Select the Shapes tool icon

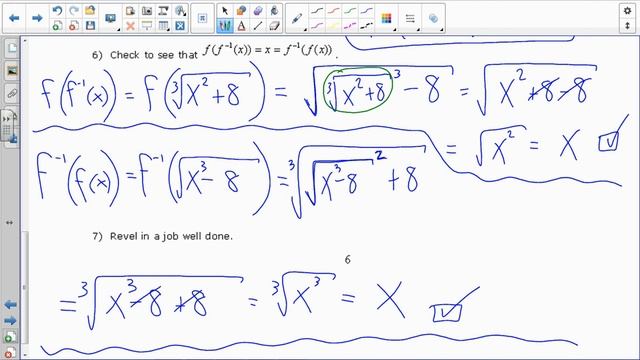(x=241, y=11)
